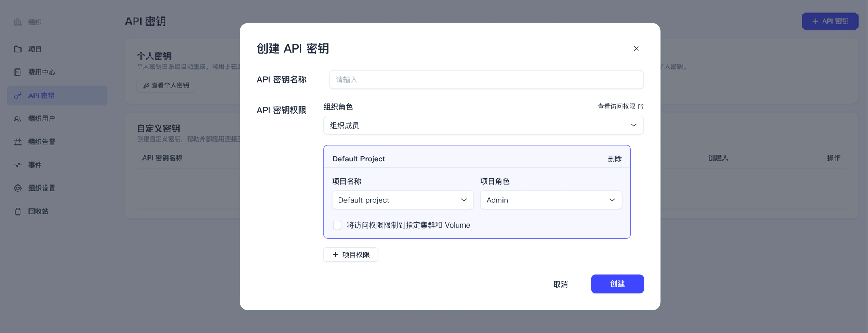Open 事件 in the sidebar menu
Viewport: 868px width, 333px height.
[x=35, y=165]
